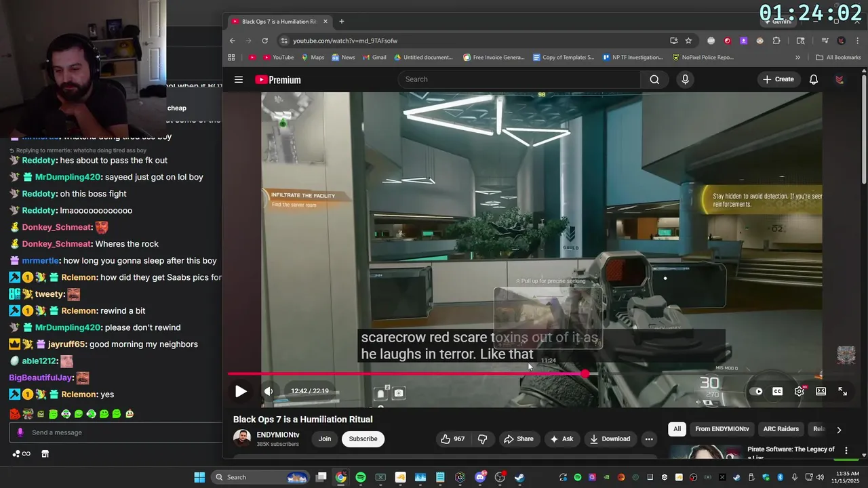Open Spotify from the taskbar

pos(361,477)
